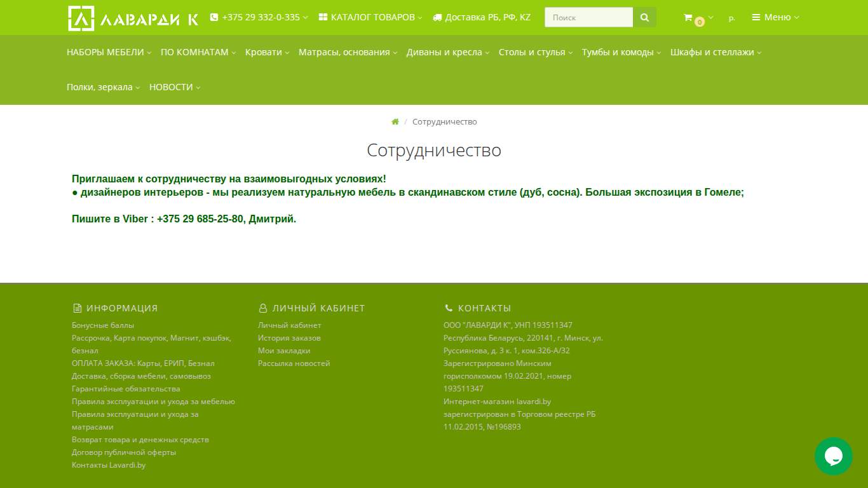Image resolution: width=868 pixels, height=488 pixels.
Task: Focus the Поиск search field
Action: [589, 17]
